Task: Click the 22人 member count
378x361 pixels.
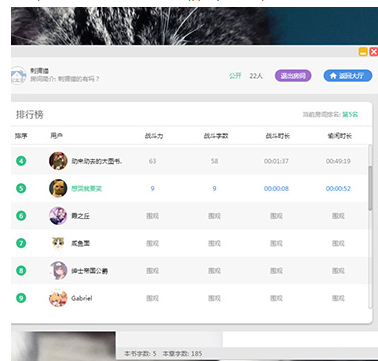Action: (x=256, y=76)
